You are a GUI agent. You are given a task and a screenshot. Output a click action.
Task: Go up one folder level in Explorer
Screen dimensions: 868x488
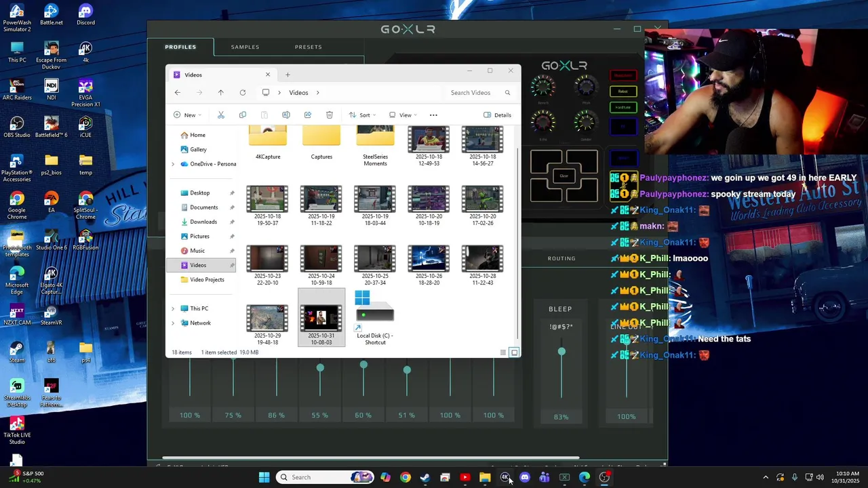point(220,93)
